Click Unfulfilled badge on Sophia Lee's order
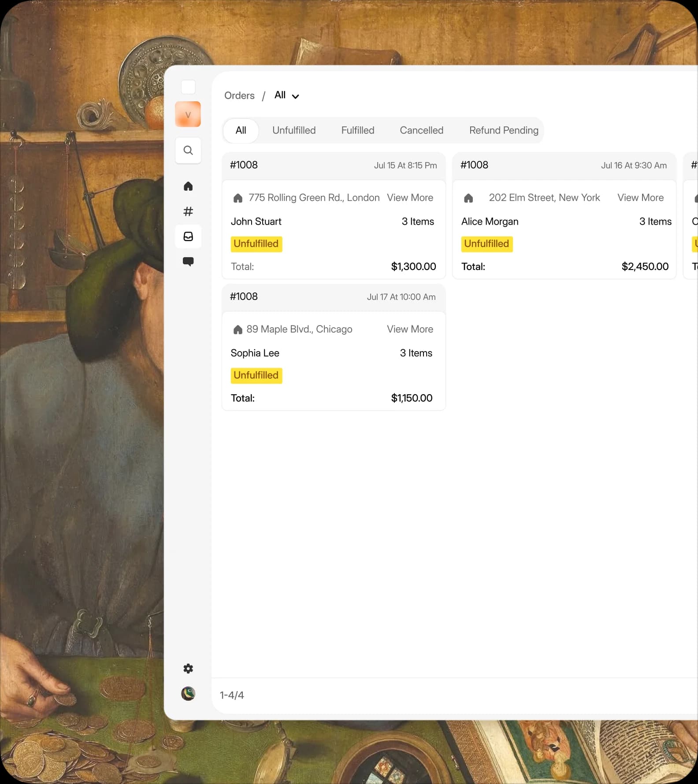Screen dimensions: 698x784 click(x=256, y=375)
